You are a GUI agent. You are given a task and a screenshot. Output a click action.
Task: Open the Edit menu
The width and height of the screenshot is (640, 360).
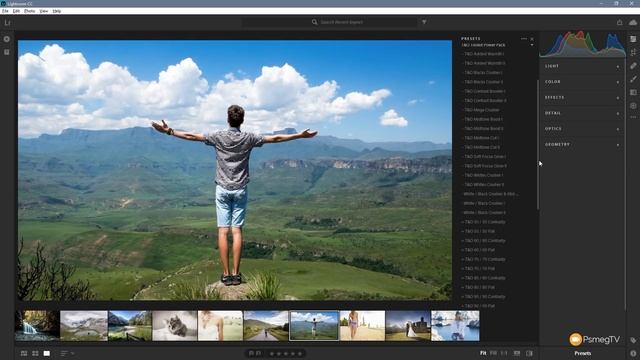16,11
